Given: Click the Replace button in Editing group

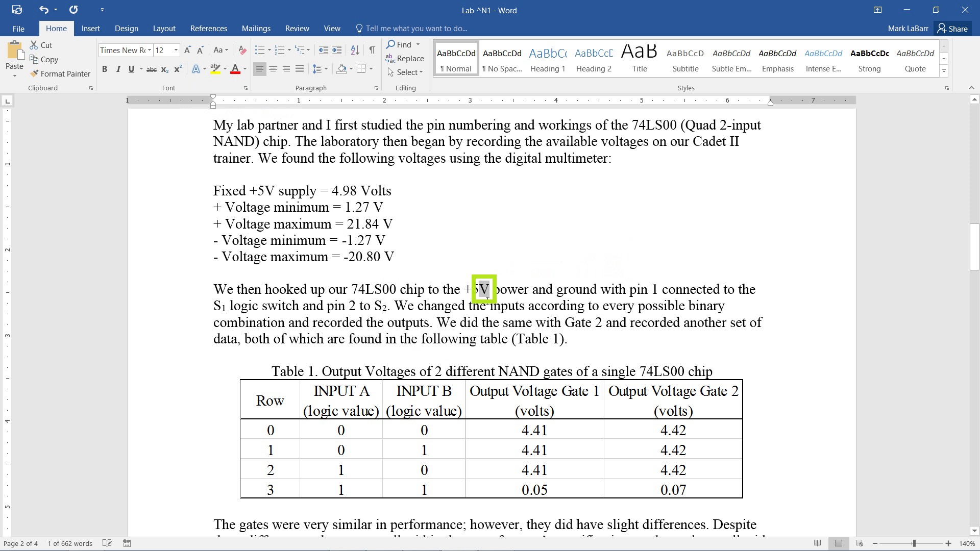Looking at the screenshot, I should [410, 59].
